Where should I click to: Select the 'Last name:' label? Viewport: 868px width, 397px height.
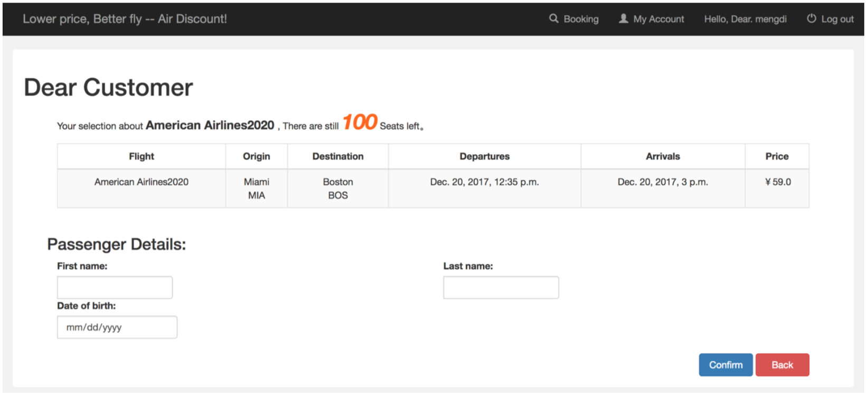[x=468, y=266]
